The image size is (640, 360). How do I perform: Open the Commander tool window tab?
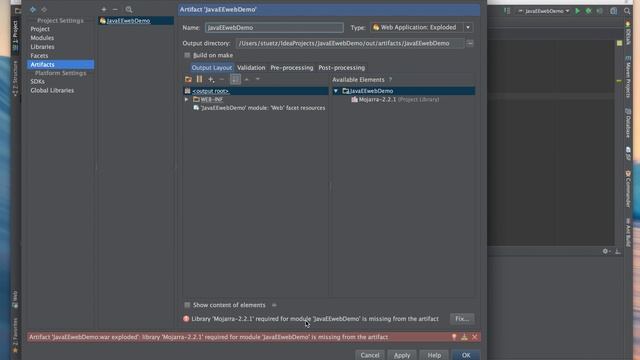click(x=628, y=189)
